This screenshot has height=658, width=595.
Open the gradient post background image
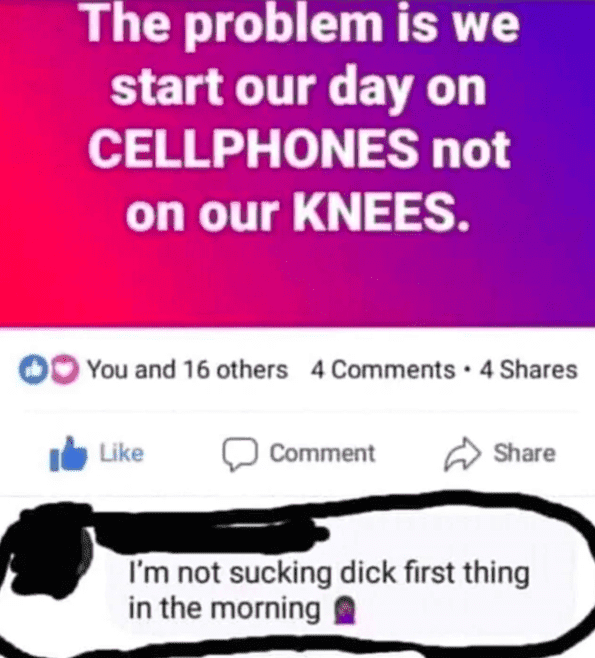tap(298, 163)
